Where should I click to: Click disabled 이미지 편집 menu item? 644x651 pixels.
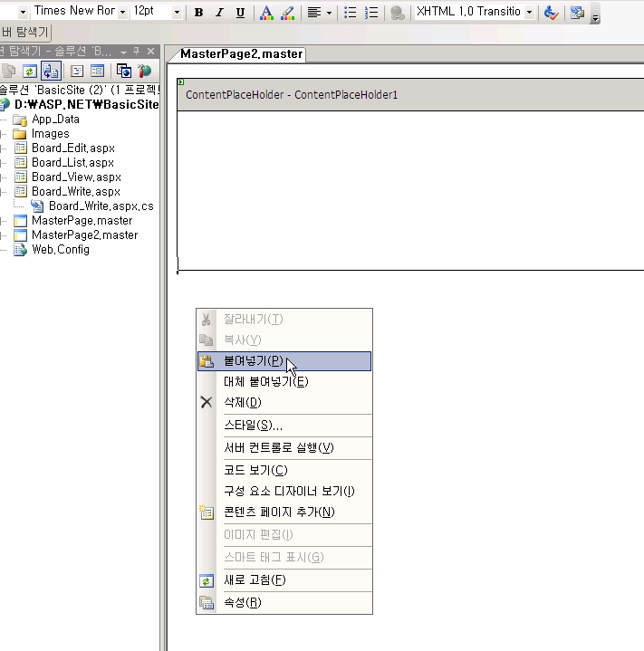pos(284,535)
